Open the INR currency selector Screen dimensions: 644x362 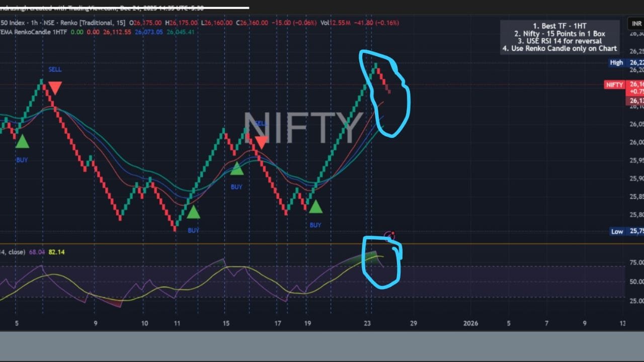pos(635,24)
